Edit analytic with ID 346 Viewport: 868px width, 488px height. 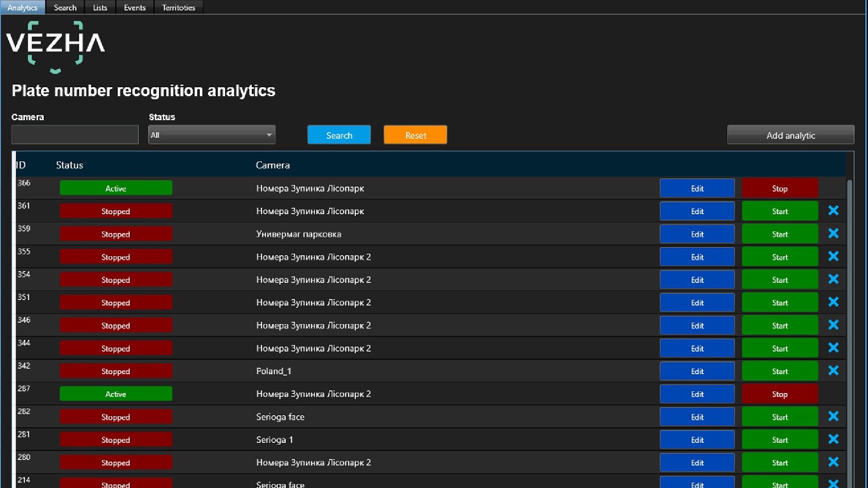tap(697, 325)
